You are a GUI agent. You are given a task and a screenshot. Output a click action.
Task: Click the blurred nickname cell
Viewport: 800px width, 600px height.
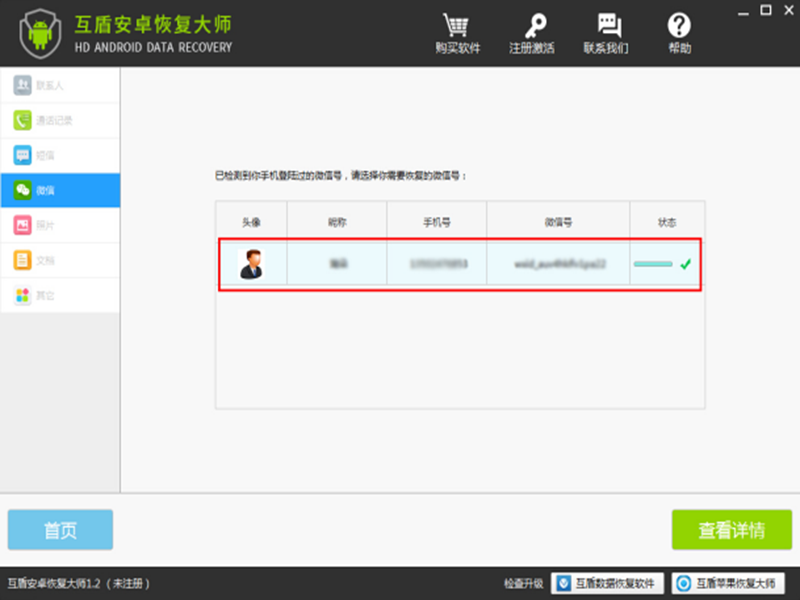[x=337, y=264]
